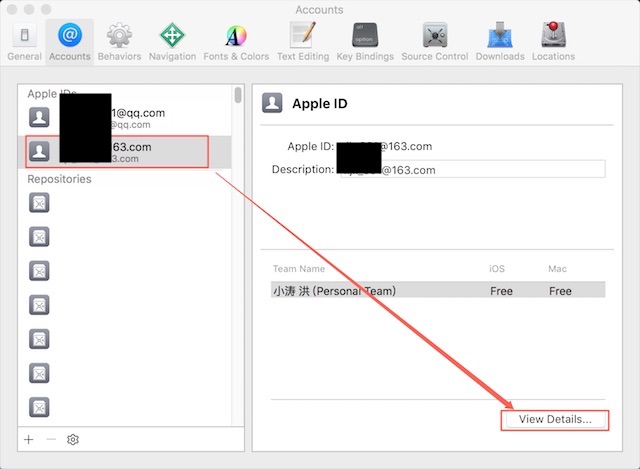640x469 pixels.
Task: Click the minus button to remove account
Action: point(51,439)
